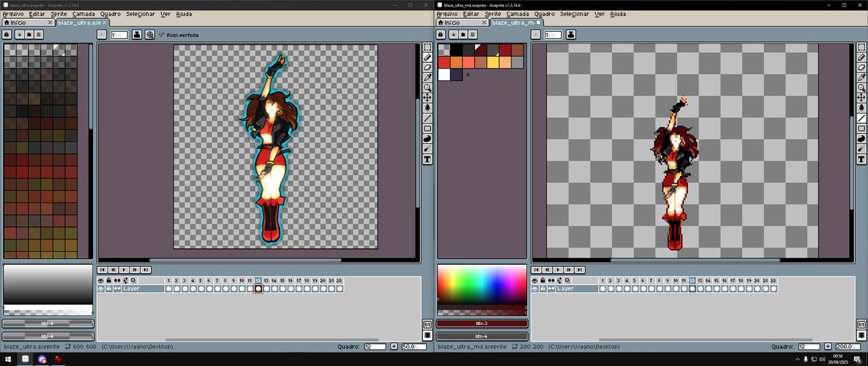Viewport: 868px width, 366px height.
Task: Open the ink type button in blaze_ultra.aseprite toolbar
Action: click(x=137, y=34)
